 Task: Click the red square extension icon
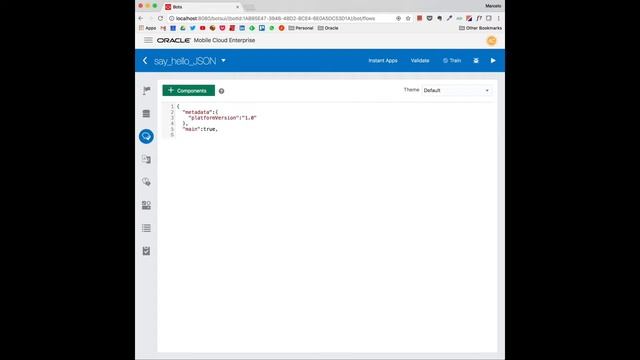419,18
